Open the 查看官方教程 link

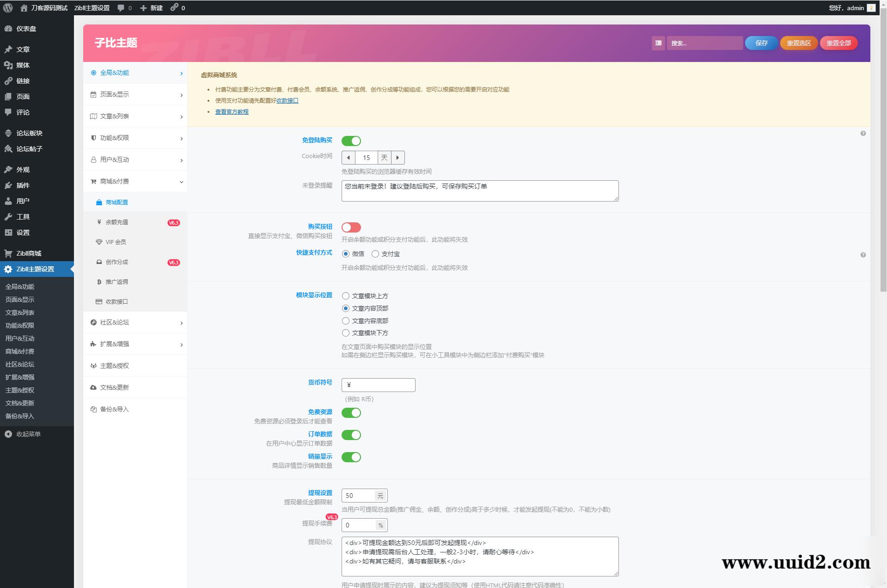pyautogui.click(x=232, y=111)
